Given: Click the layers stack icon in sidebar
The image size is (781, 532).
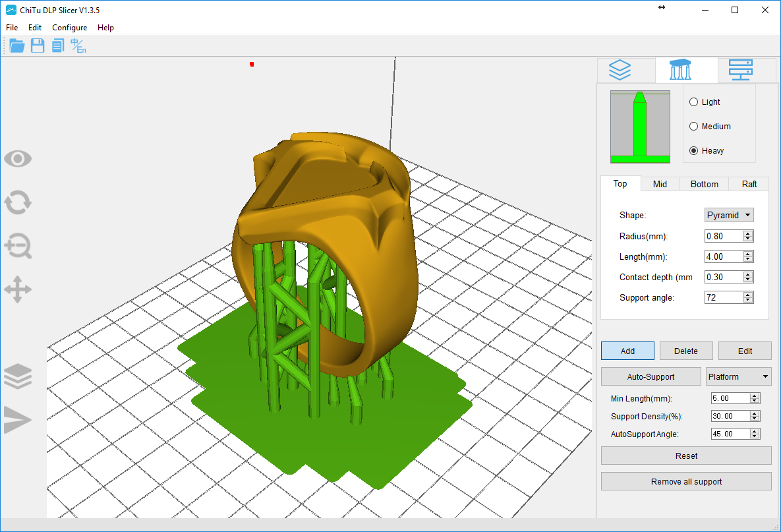Looking at the screenshot, I should click(18, 376).
